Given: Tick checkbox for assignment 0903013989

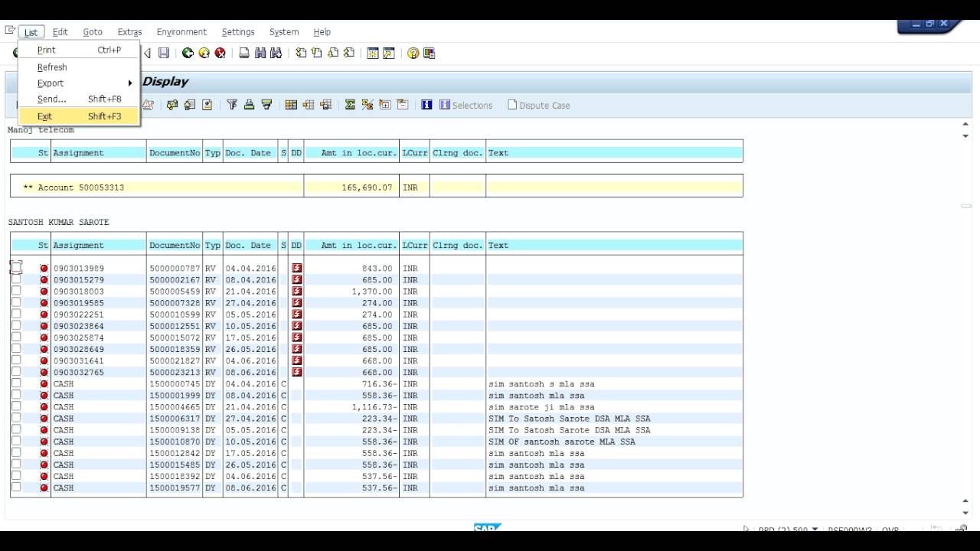Looking at the screenshot, I should pos(16,267).
